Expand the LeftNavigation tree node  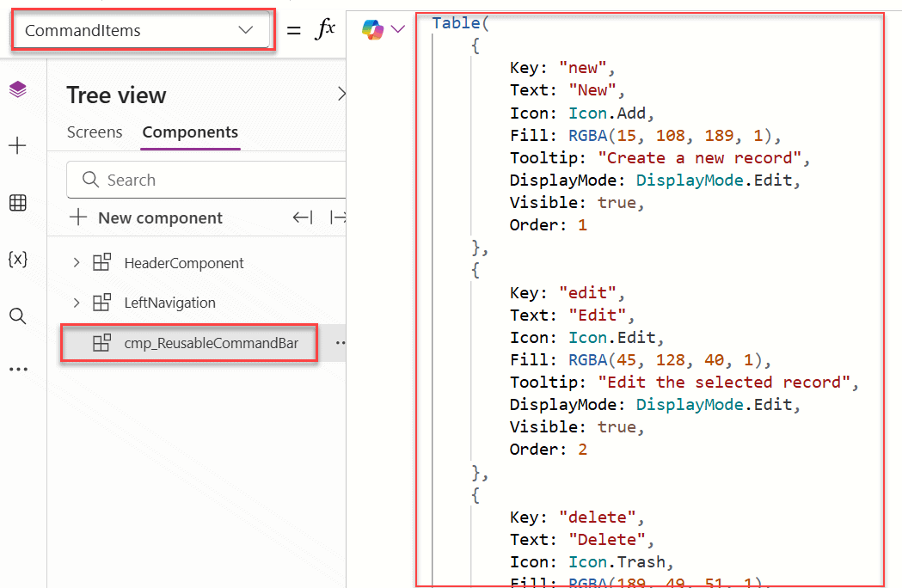point(77,303)
